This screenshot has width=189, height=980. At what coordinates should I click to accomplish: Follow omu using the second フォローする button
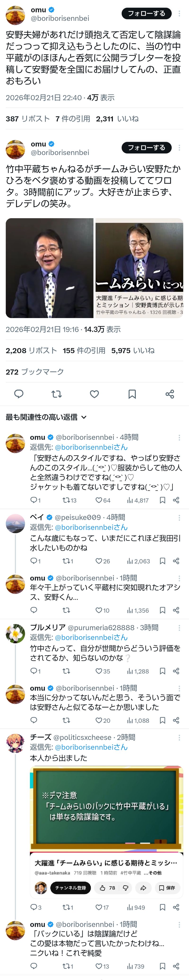click(x=146, y=148)
